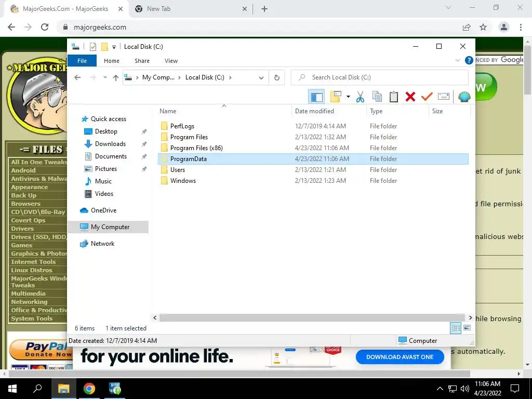Click the folder options toolbar icon
This screenshot has width=532, height=399.
click(336, 97)
